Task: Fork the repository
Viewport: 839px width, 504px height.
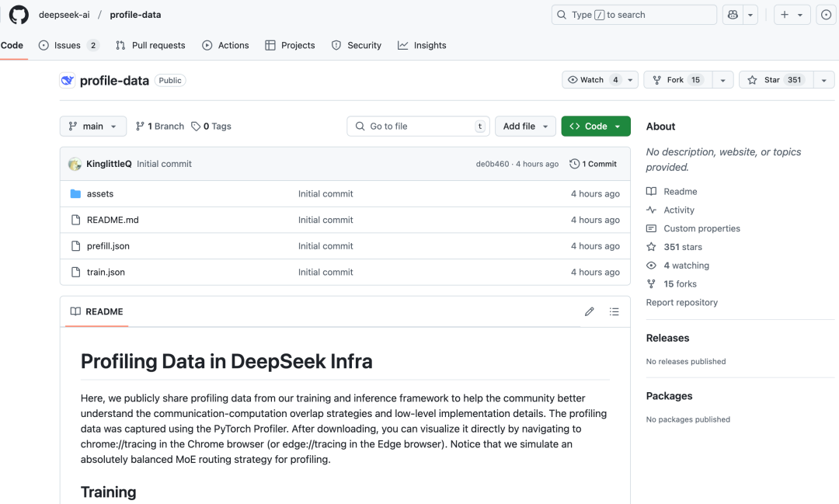Action: pyautogui.click(x=678, y=80)
